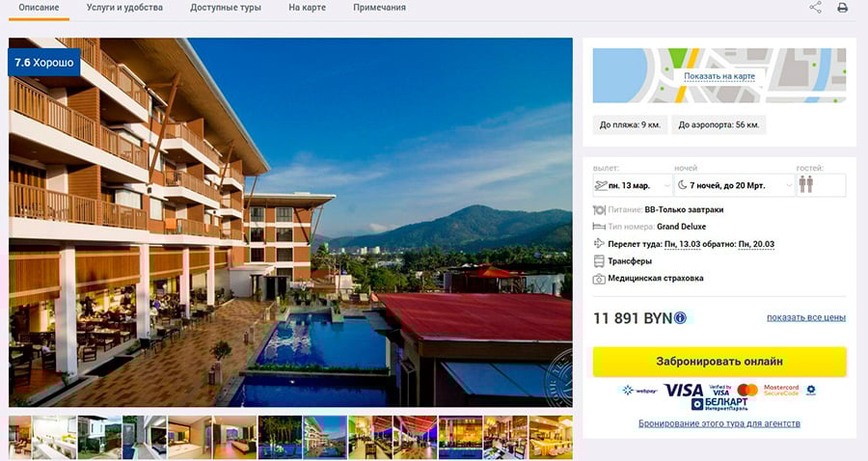Screen dimensions: 868x461
Task: Click Показать на карте map link
Action: coord(719,76)
